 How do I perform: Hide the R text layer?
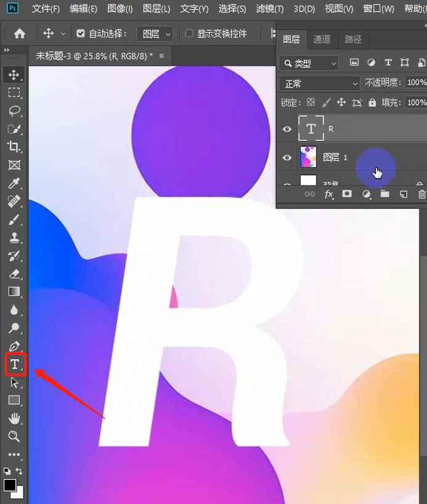(x=287, y=129)
